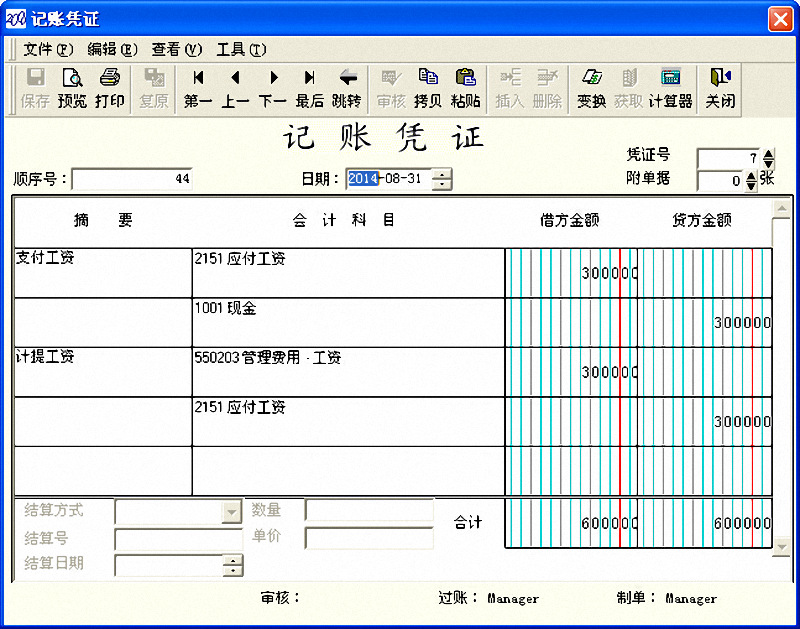Click the 结算日期 date field
Viewport: 800px width, 629px height.
[169, 566]
